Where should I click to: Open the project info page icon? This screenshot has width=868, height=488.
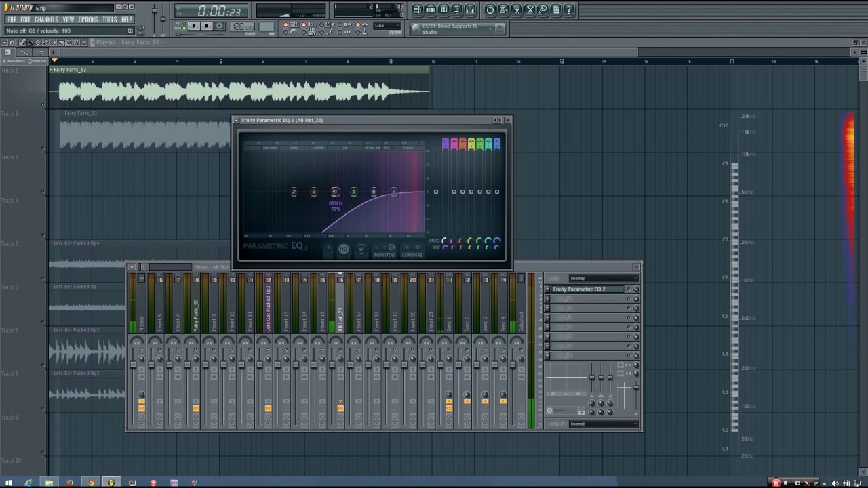[x=556, y=9]
